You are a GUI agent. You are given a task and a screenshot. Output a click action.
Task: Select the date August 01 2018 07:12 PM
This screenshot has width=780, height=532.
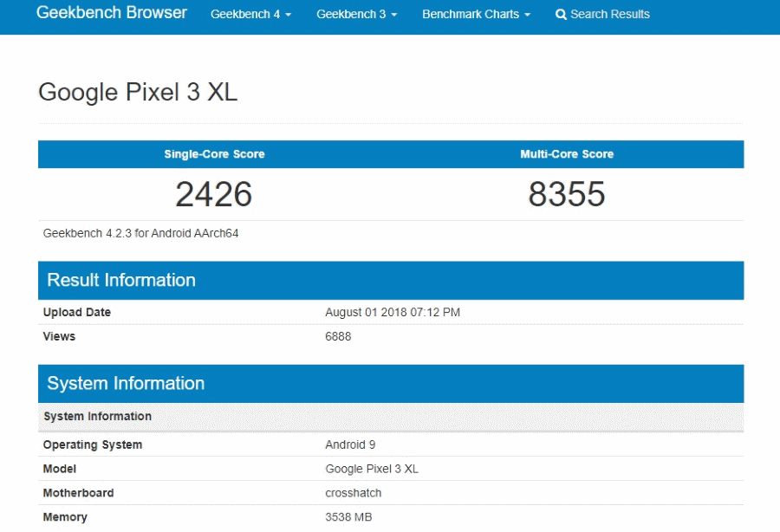click(393, 312)
